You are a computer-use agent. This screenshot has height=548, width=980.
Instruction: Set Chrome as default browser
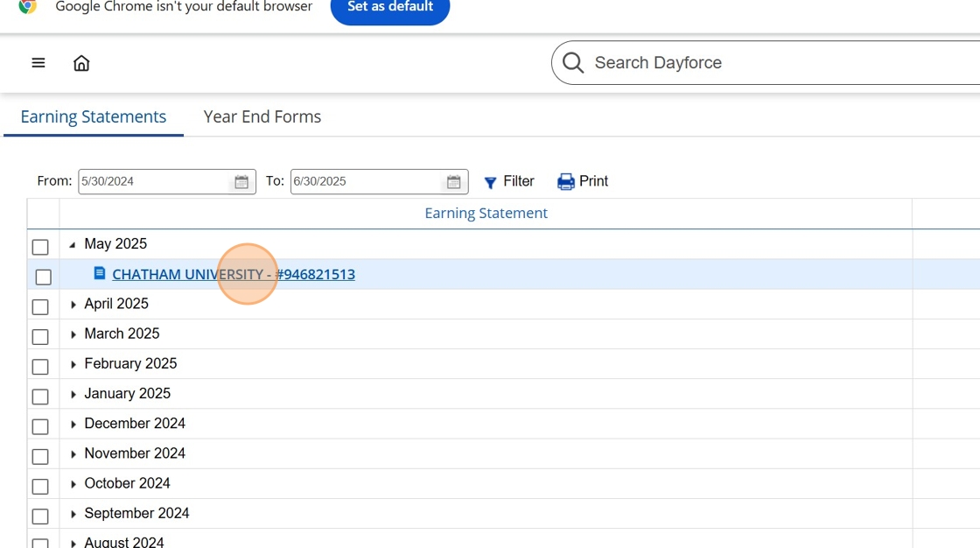390,8
